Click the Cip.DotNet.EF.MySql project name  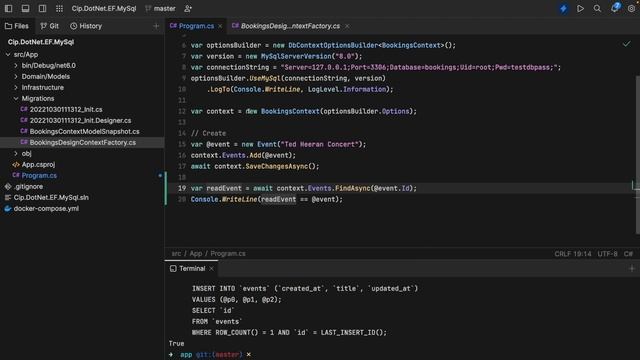104,9
